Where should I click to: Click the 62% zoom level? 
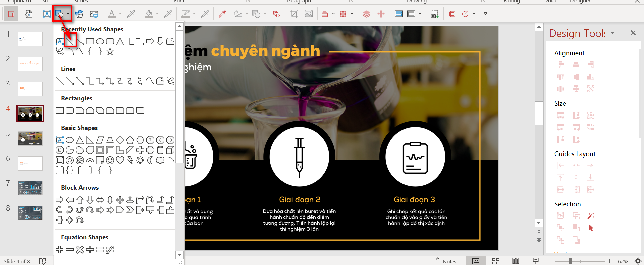[x=623, y=261]
